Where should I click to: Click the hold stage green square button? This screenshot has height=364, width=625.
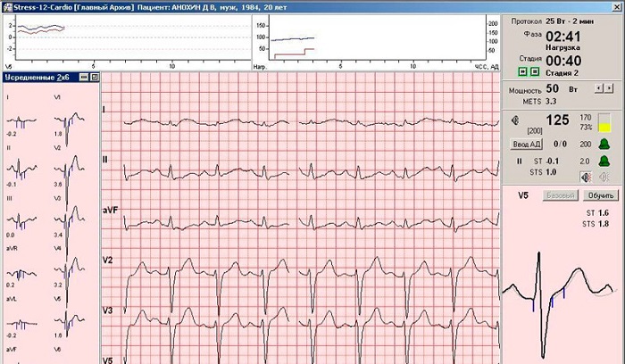534,72
